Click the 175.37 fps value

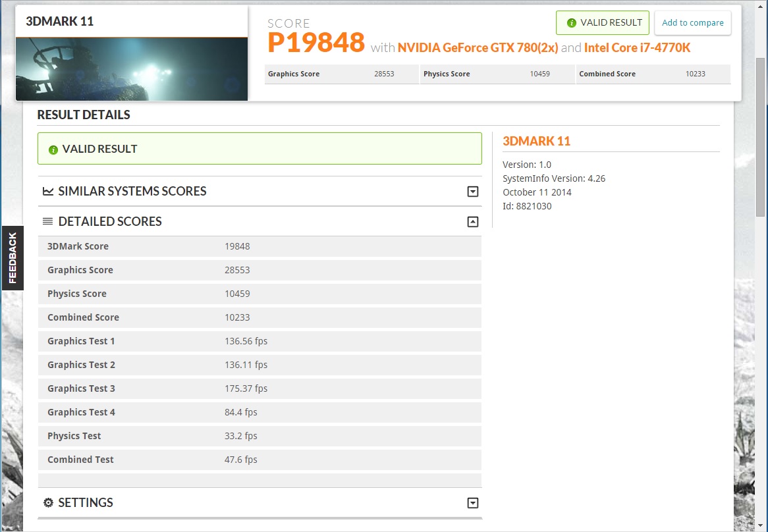click(246, 388)
